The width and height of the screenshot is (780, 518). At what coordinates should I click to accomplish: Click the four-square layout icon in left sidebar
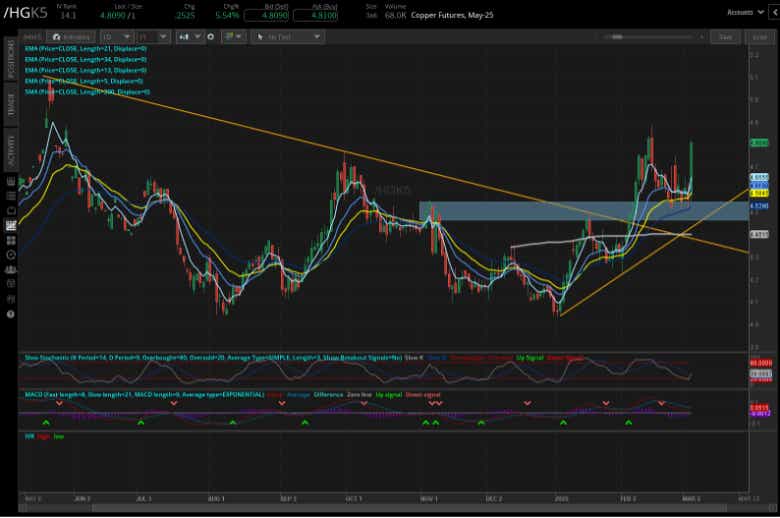(10, 240)
